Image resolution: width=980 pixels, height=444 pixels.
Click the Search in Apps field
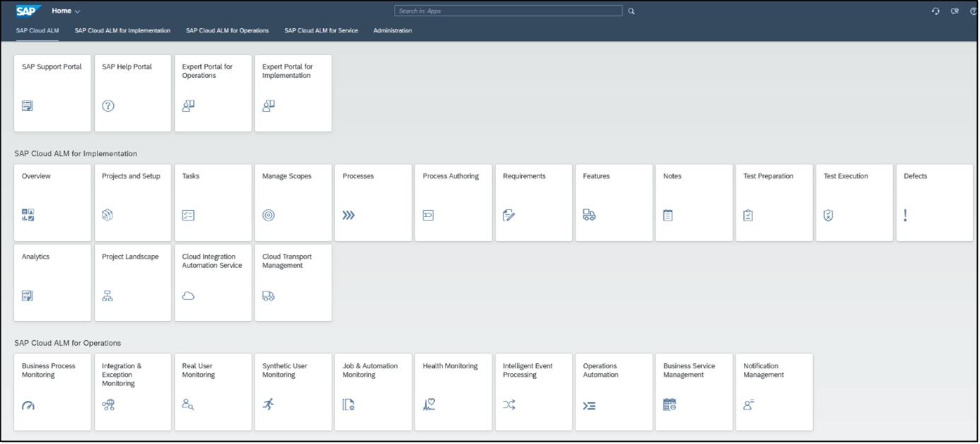(508, 11)
